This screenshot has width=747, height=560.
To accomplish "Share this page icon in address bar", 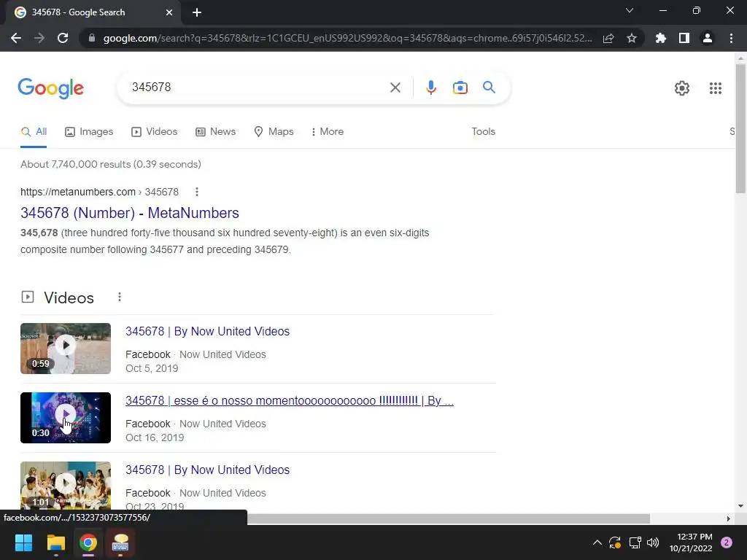I will (608, 38).
